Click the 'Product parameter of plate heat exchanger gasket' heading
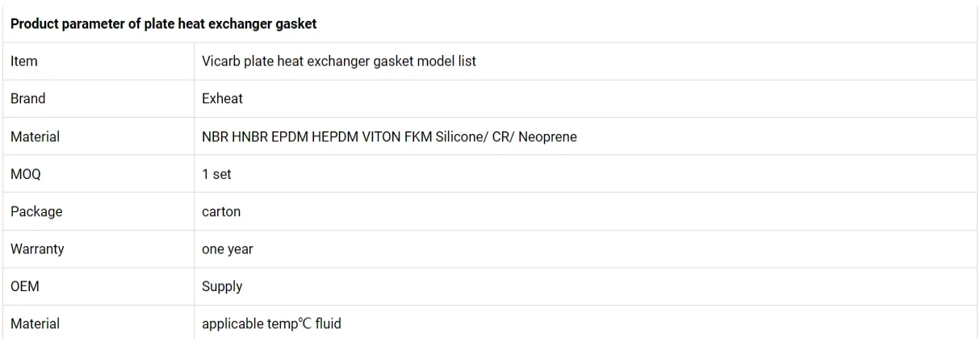The width and height of the screenshot is (980, 346). click(162, 23)
